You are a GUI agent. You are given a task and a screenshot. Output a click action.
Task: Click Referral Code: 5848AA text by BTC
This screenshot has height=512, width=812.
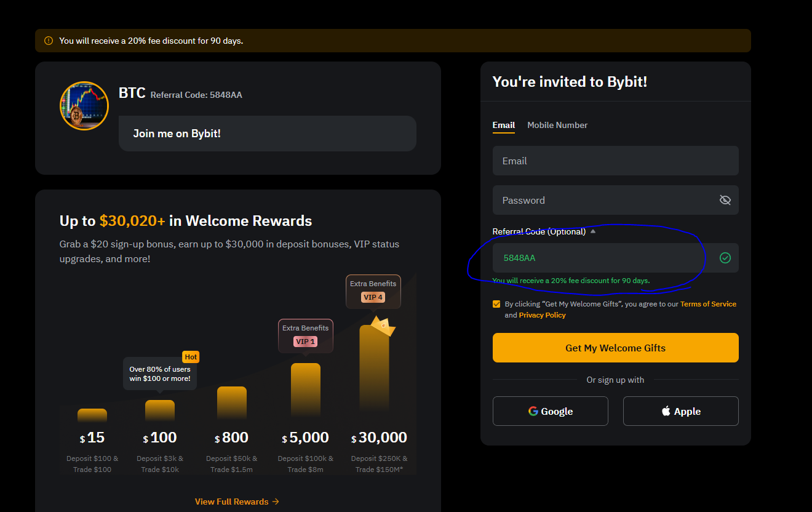196,95
